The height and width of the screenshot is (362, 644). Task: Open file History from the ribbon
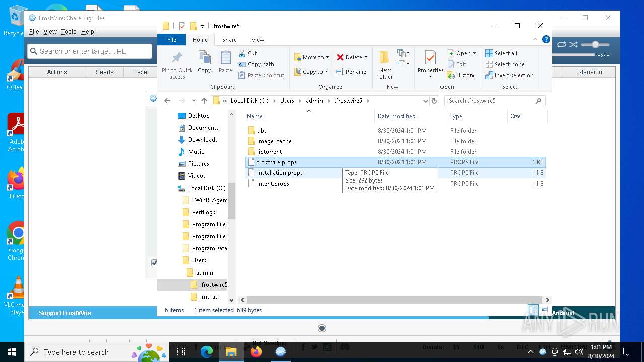[x=461, y=75]
